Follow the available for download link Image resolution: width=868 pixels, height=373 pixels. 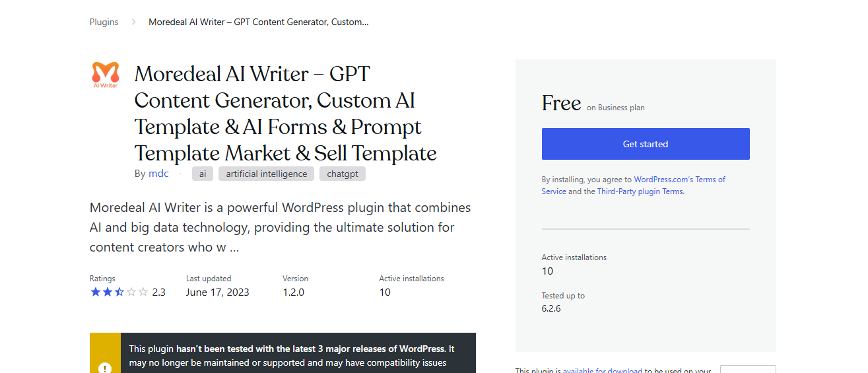pos(603,370)
